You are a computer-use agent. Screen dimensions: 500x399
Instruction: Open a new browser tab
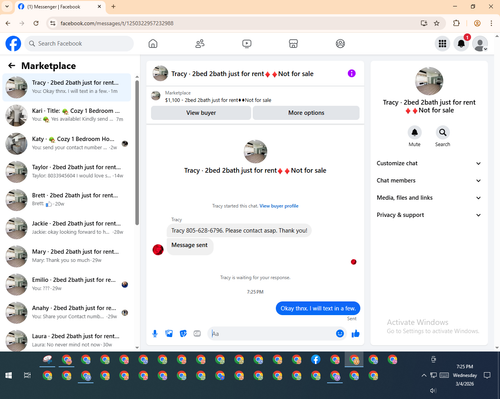pyautogui.click(x=113, y=7)
